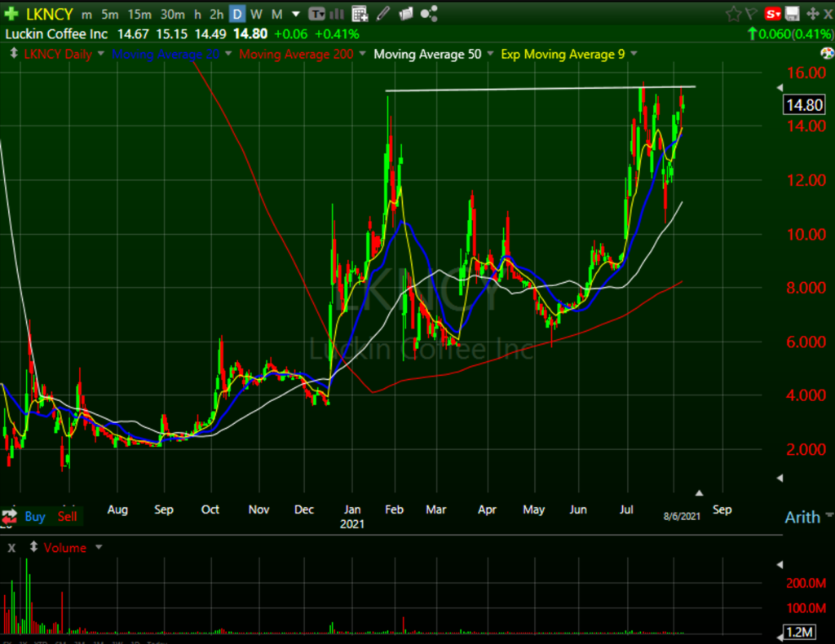
Task: Select the 5m timeframe
Action: point(110,15)
